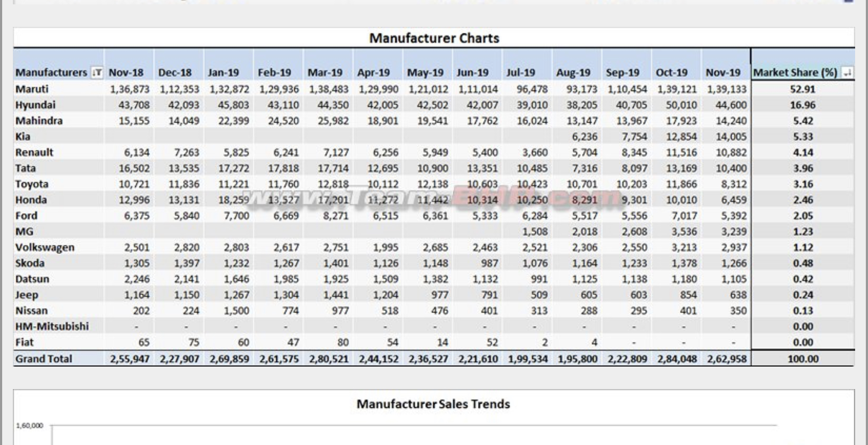Select the Jan-19 column header
868x445 pixels.
coord(223,73)
